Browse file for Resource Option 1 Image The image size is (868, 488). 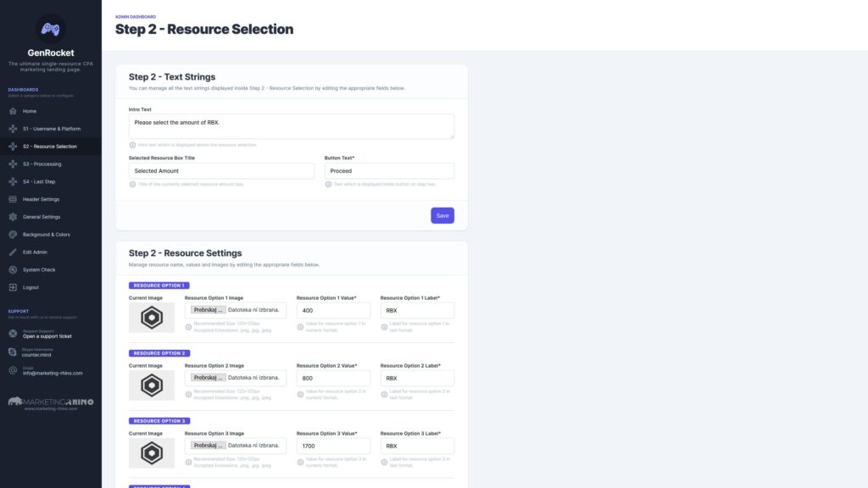coord(209,310)
